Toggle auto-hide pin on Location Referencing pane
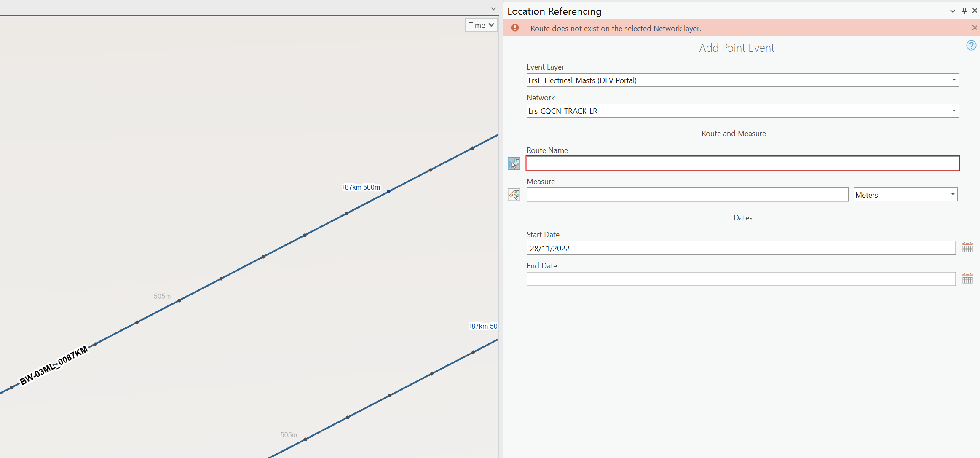This screenshot has height=458, width=980. (x=964, y=11)
